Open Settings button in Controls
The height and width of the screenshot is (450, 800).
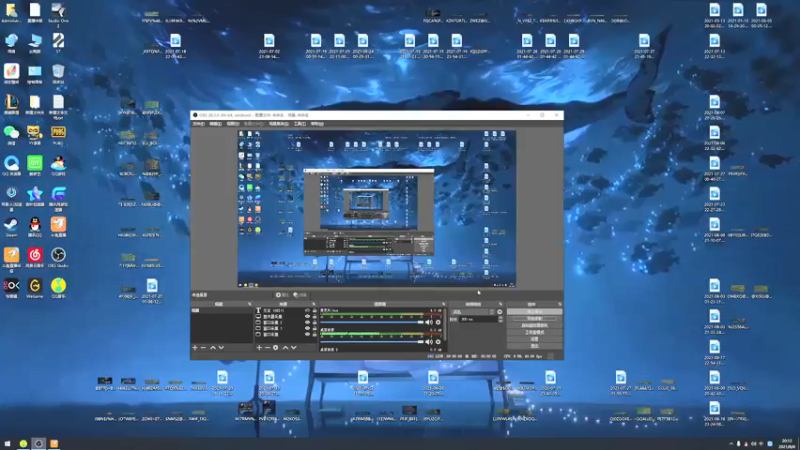tap(534, 339)
